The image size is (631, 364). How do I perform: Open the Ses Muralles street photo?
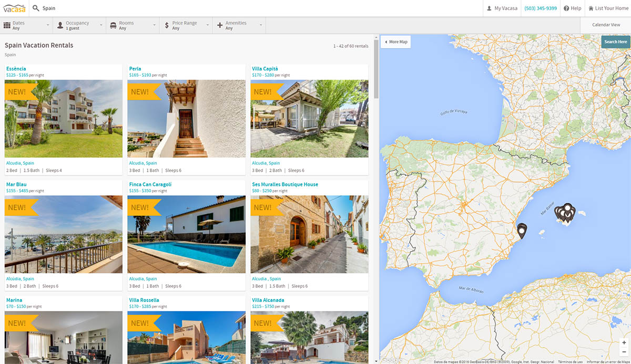[309, 234]
